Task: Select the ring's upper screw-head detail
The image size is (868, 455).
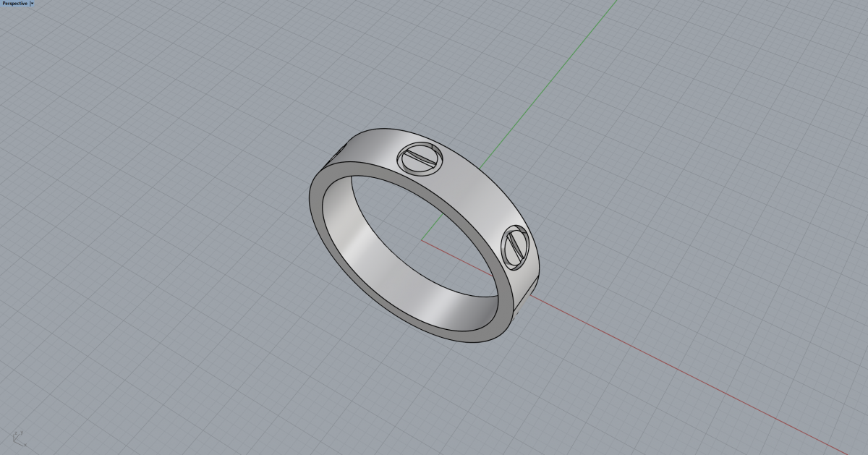Action: (420, 158)
